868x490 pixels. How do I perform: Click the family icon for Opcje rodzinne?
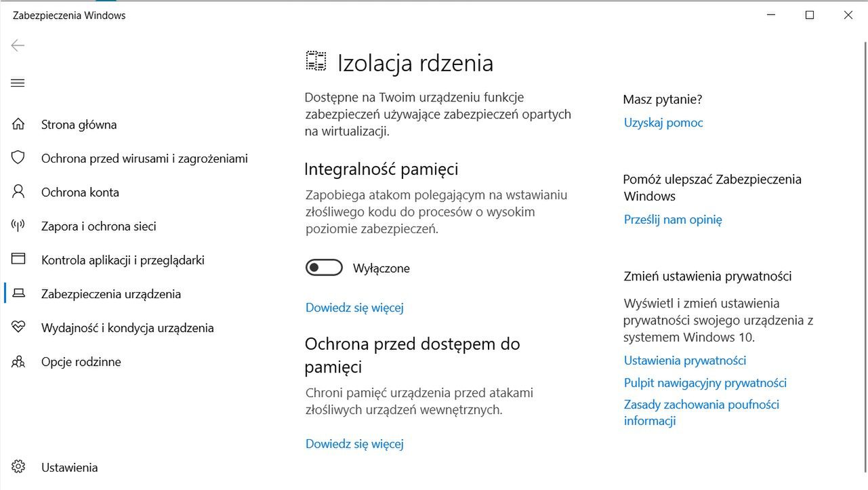(18, 361)
